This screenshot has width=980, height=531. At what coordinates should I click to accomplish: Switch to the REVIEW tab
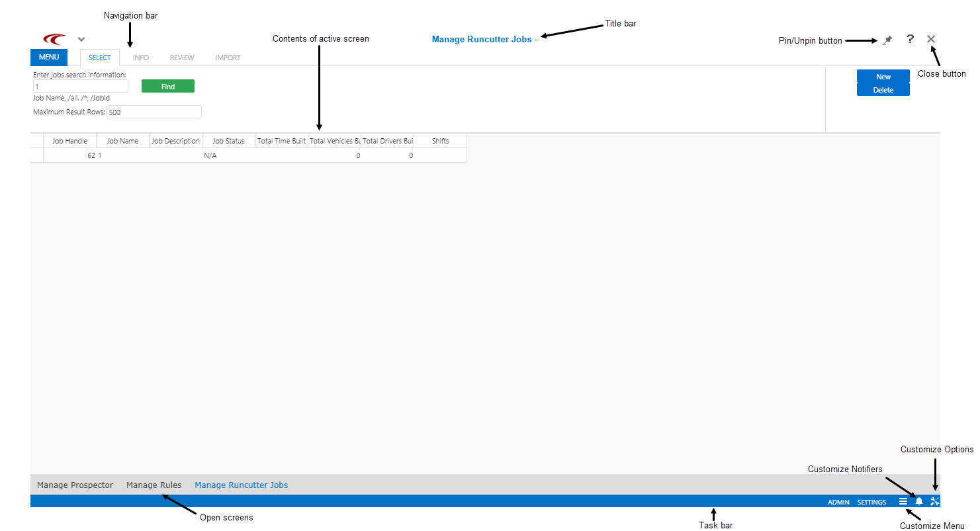point(182,58)
